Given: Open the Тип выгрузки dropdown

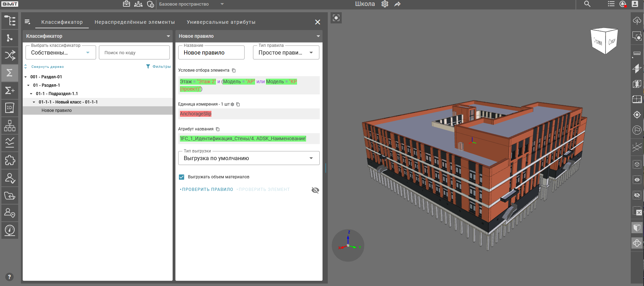Looking at the screenshot, I should coord(249,158).
